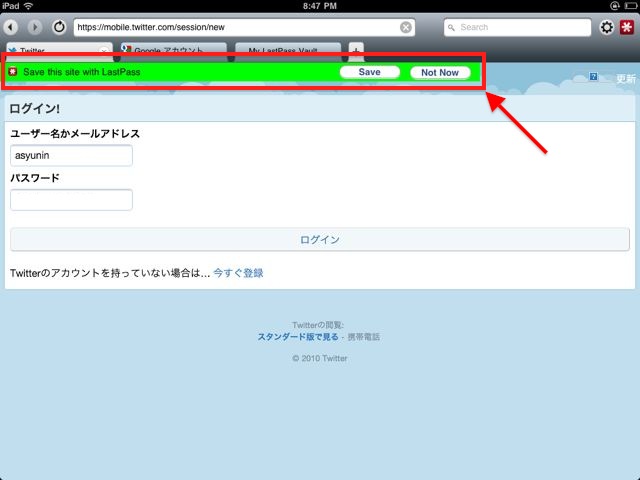The image size is (640, 480).
Task: Switch to the Google アカウント tab
Action: pos(174,51)
